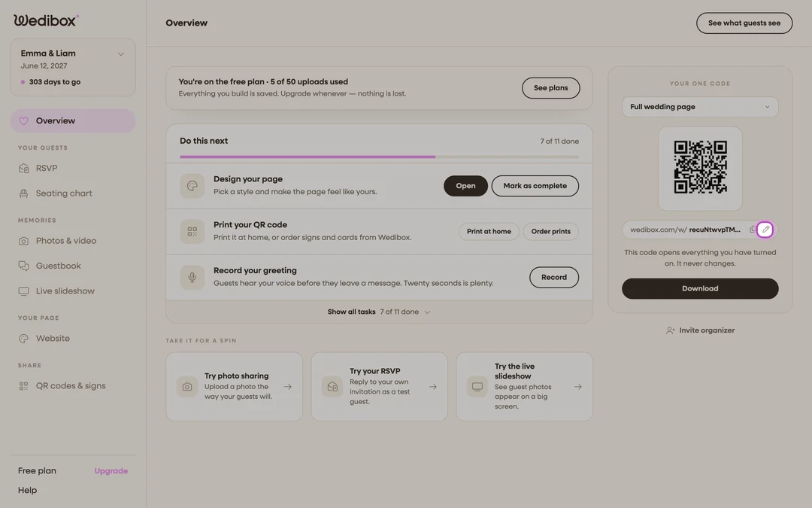This screenshot has width=812, height=508.
Task: Click the "303 days to go" text
Action: [55, 82]
